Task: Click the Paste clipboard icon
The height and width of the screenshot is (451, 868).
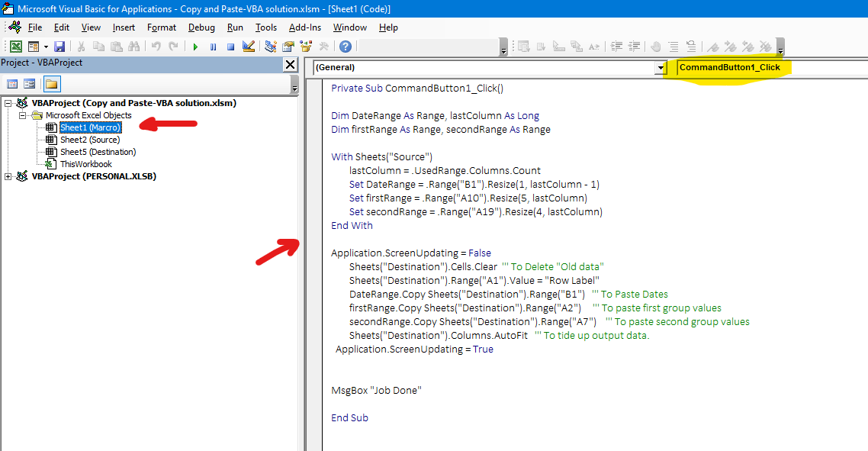Action: point(116,47)
